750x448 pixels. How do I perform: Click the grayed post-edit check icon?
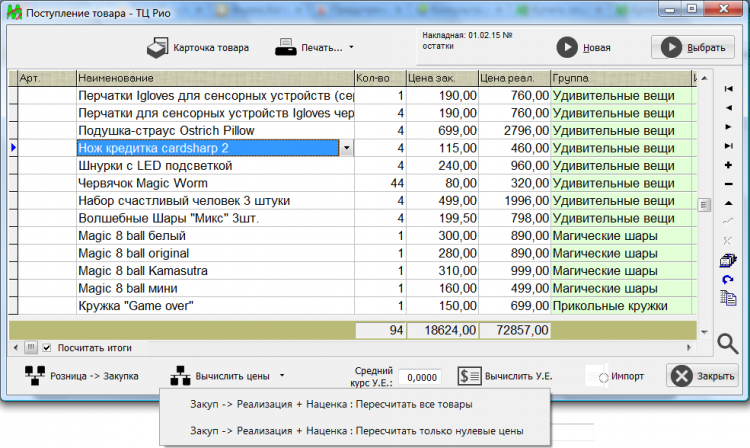(x=728, y=221)
